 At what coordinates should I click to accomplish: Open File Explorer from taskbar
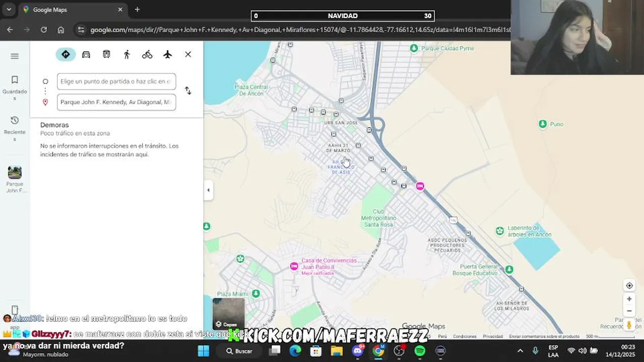pyautogui.click(x=337, y=351)
